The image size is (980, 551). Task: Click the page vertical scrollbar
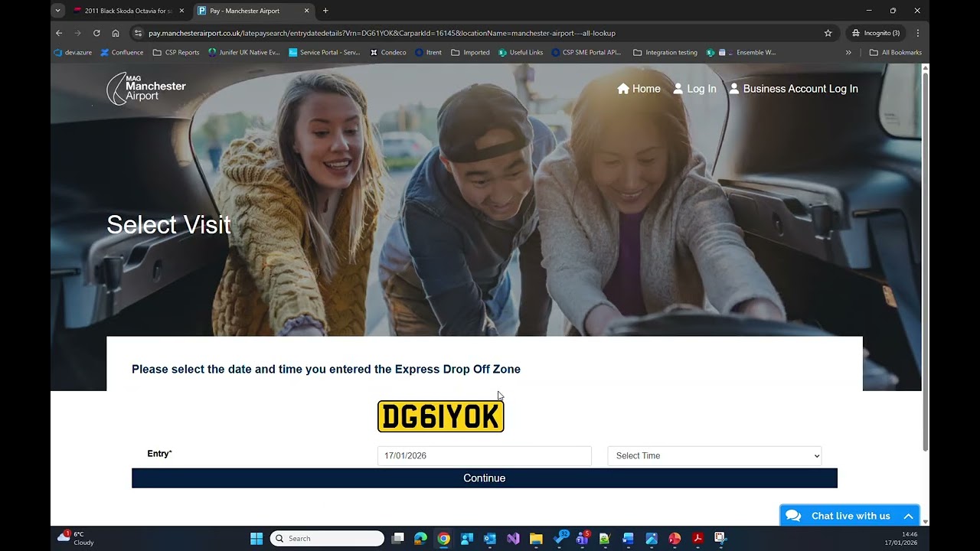point(925,260)
